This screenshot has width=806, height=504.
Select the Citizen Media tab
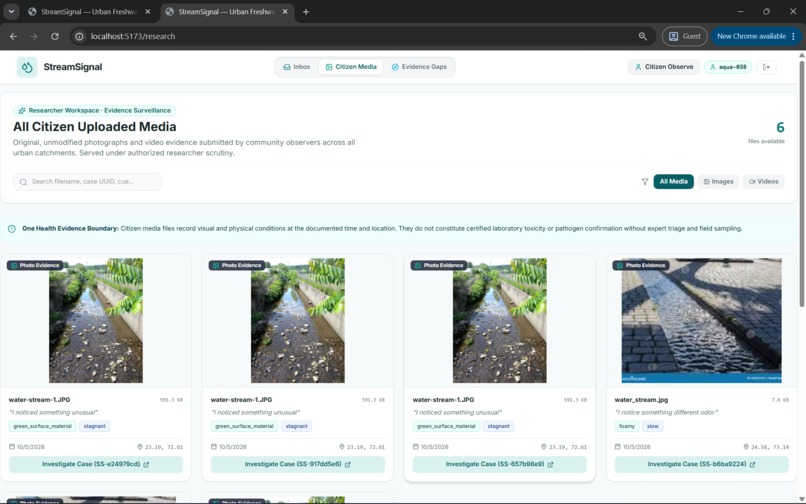coord(351,67)
